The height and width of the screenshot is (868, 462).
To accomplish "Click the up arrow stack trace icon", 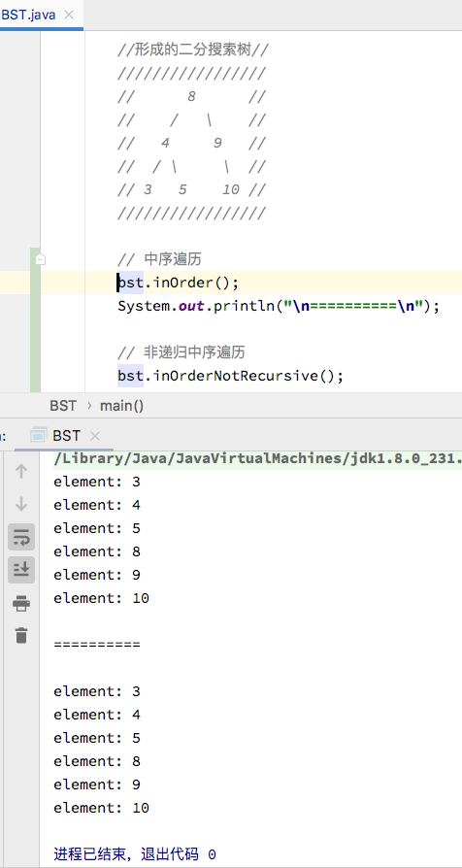I will pos(21,471).
